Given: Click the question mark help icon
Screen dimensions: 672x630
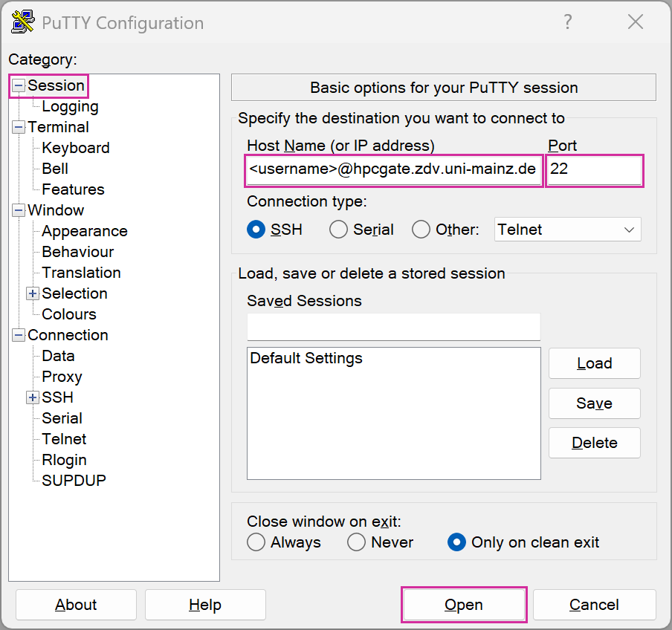Looking at the screenshot, I should (x=568, y=22).
